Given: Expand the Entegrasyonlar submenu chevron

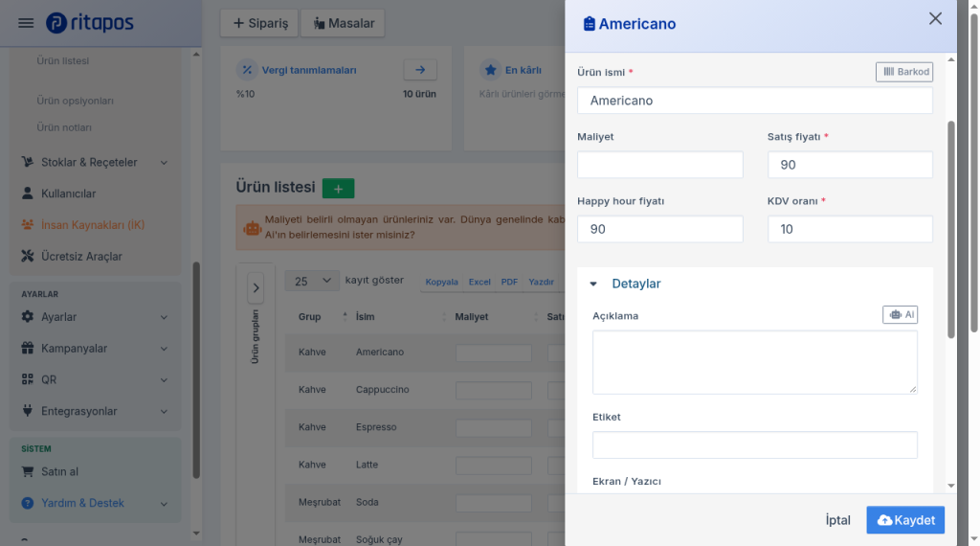Looking at the screenshot, I should click(164, 411).
